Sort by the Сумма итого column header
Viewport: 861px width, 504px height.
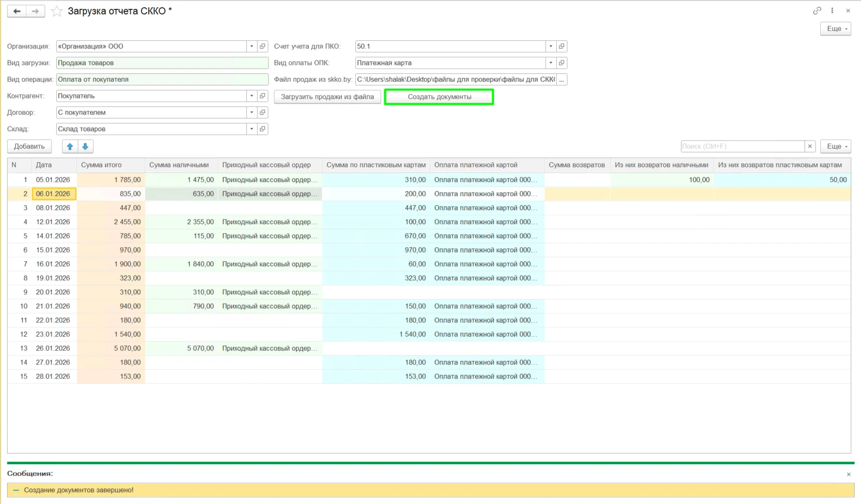pos(111,165)
